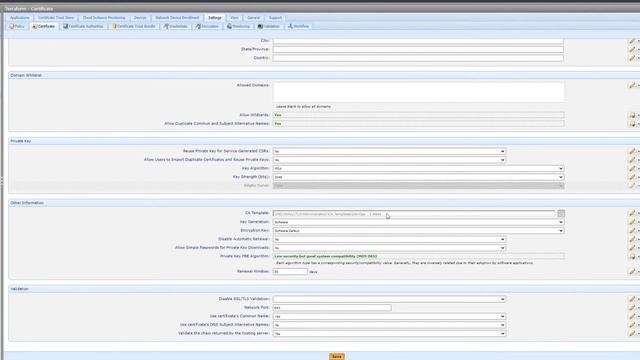Open the Credentials sub-tab
Viewport: 640px width, 360px height.
pyautogui.click(x=176, y=26)
